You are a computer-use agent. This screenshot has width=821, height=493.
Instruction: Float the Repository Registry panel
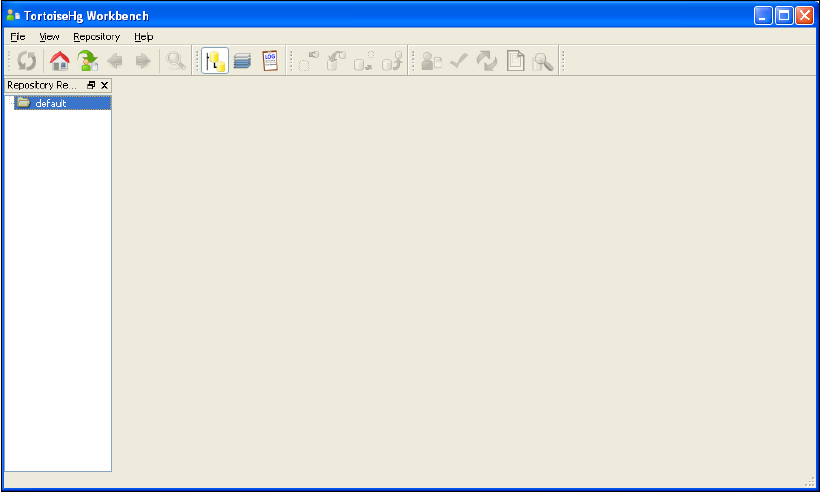pyautogui.click(x=91, y=85)
